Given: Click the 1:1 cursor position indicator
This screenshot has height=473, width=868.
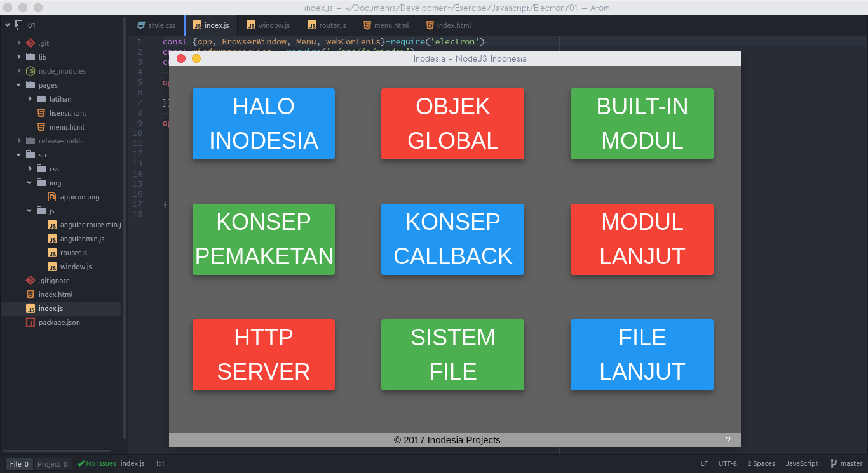Looking at the screenshot, I should pos(160,463).
